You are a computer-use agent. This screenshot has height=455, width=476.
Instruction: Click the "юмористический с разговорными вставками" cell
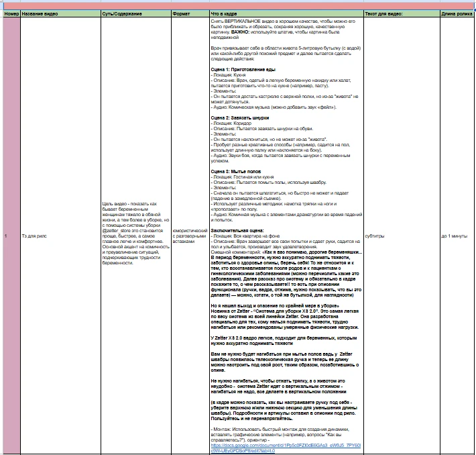190,234
